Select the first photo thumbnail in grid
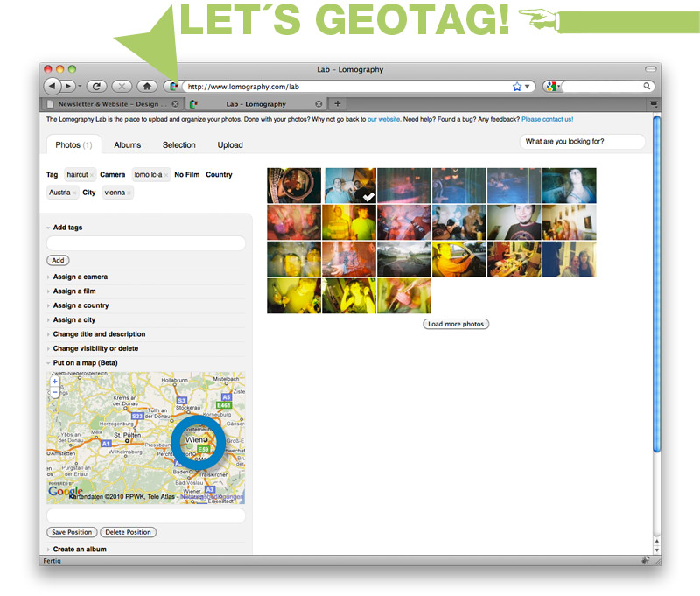 pos(294,186)
